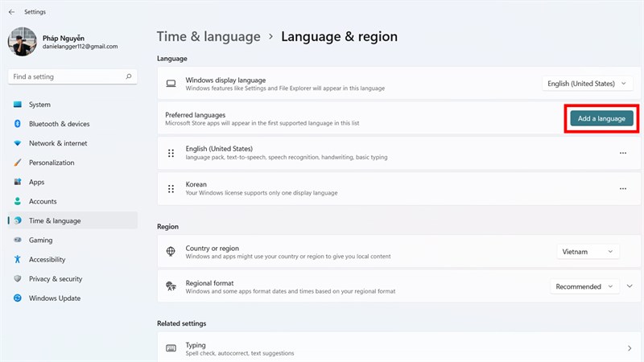This screenshot has height=362, width=644.
Task: Navigate to Windows Update
Action: (x=72, y=298)
